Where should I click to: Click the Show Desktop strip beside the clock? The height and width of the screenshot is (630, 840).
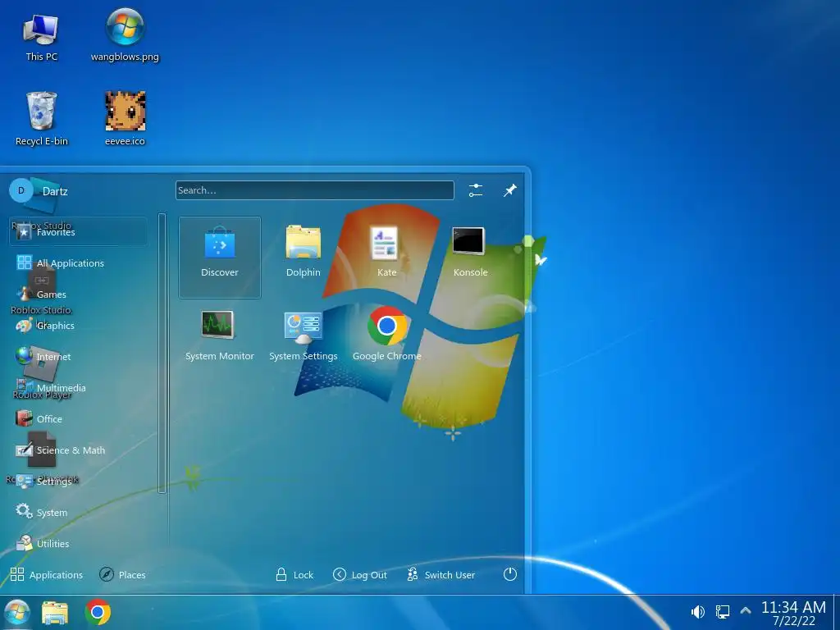[836, 612]
